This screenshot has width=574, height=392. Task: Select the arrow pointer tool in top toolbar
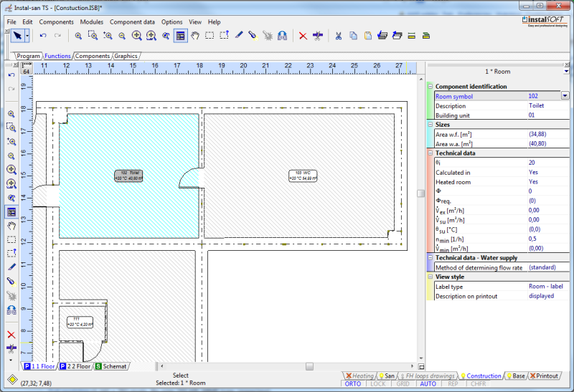coord(17,35)
